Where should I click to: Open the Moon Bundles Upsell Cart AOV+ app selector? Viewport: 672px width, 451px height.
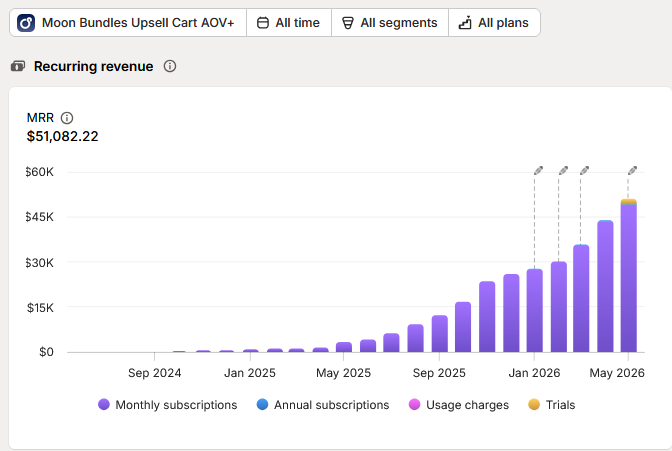(x=128, y=23)
